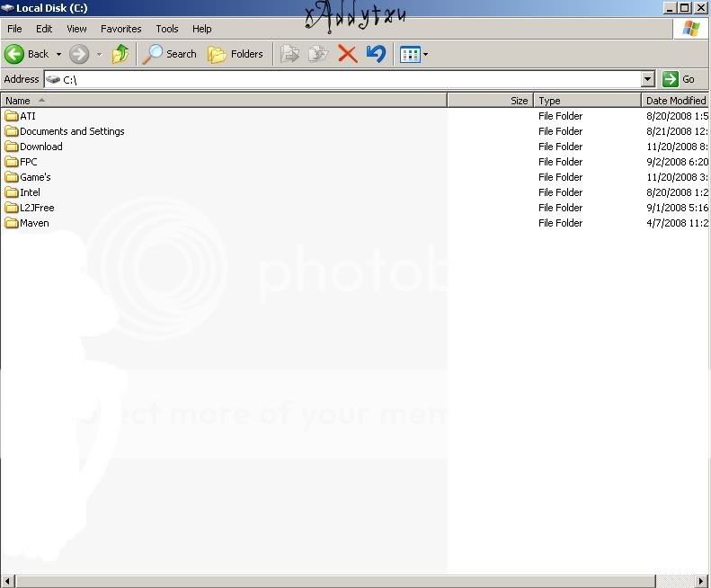The image size is (711, 588).
Task: Open the Back button history dropdown arrow
Action: pos(59,54)
